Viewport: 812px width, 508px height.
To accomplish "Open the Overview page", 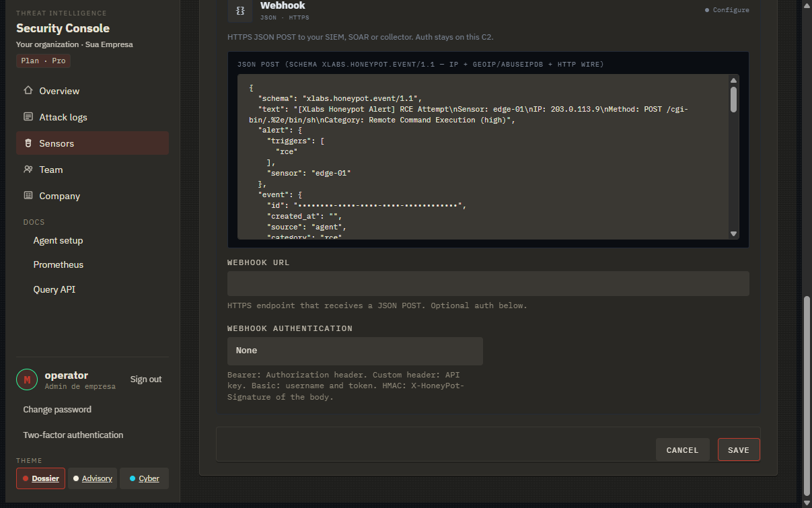I will [92, 91].
